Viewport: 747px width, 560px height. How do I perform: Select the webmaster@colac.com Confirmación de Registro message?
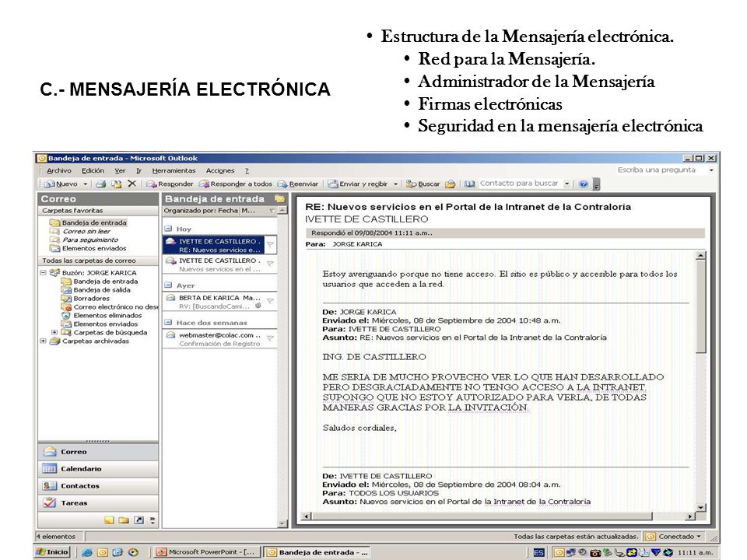pyautogui.click(x=219, y=339)
